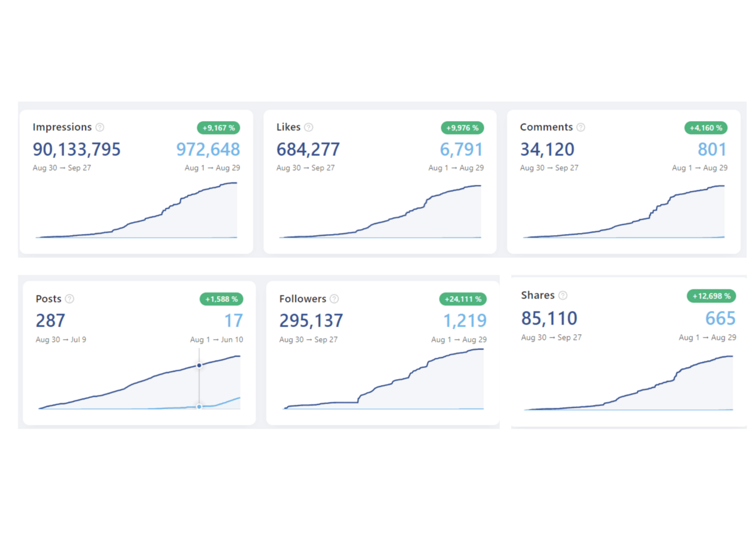
Task: Click the Followers growth chart
Action: click(x=383, y=379)
